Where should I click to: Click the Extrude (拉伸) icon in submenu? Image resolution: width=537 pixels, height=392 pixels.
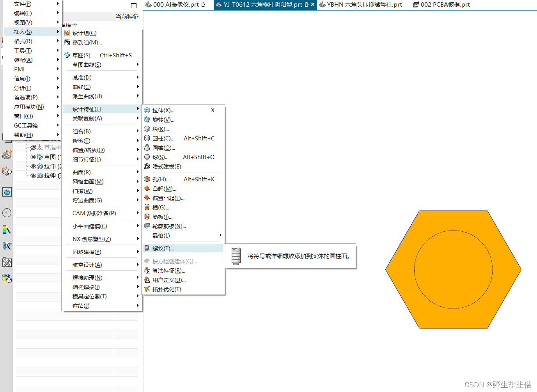coord(147,110)
